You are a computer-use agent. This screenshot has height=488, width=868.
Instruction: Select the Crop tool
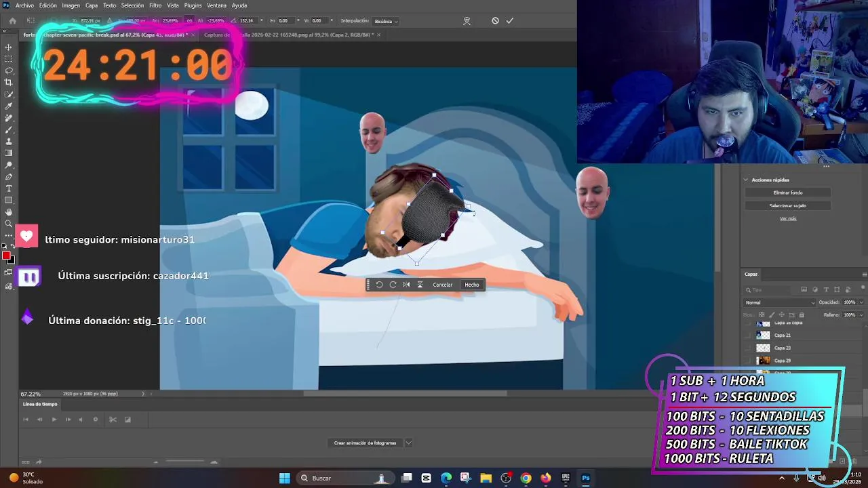click(x=9, y=83)
